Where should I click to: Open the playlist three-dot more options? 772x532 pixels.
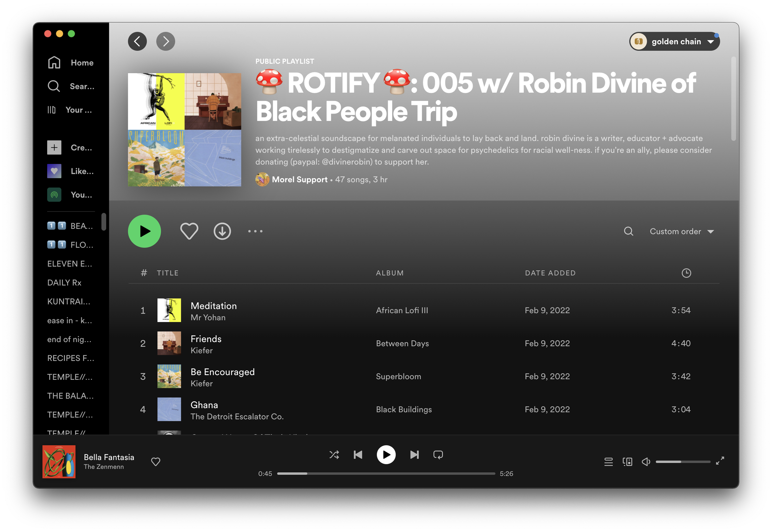tap(255, 231)
